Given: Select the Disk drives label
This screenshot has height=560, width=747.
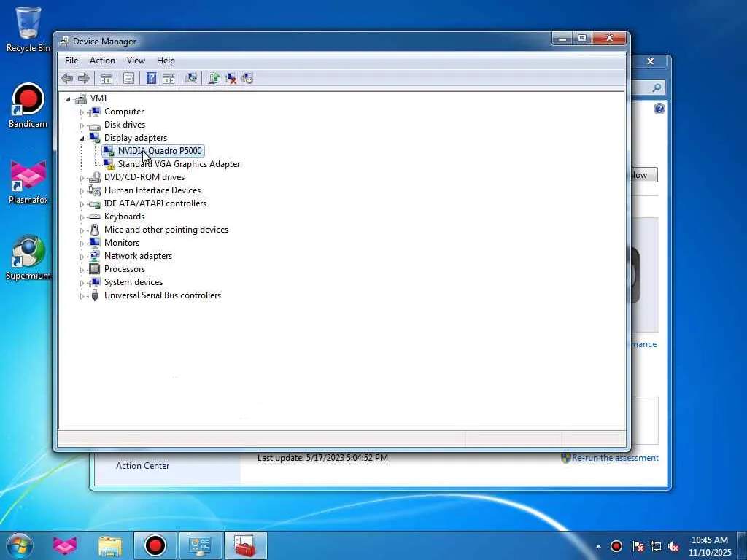Looking at the screenshot, I should point(125,124).
